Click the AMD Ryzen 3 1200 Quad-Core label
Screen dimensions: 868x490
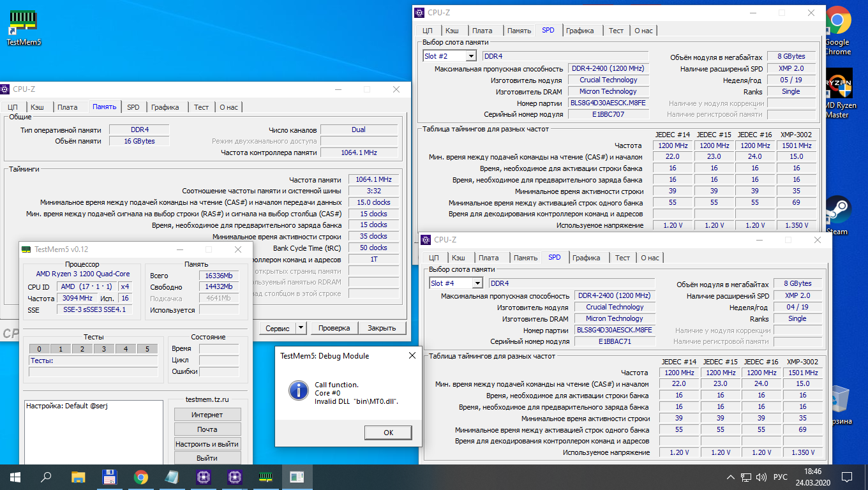click(x=82, y=274)
